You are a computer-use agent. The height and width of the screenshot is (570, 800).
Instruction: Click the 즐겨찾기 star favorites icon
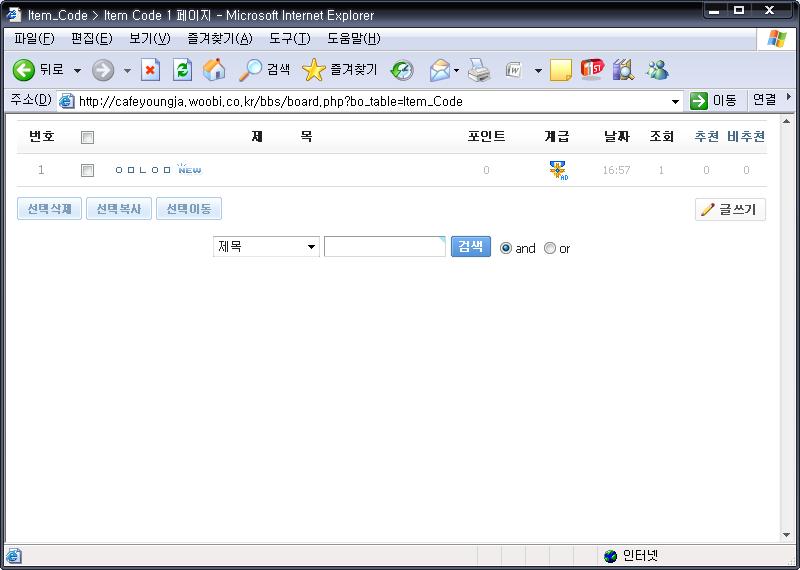(314, 70)
